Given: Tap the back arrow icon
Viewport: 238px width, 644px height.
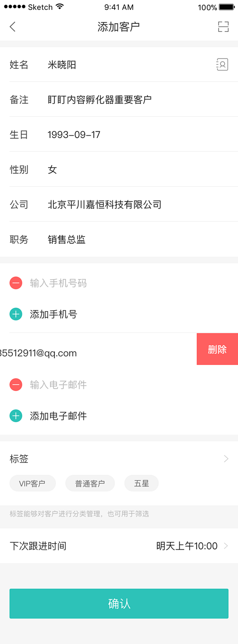Looking at the screenshot, I should pos(13,26).
